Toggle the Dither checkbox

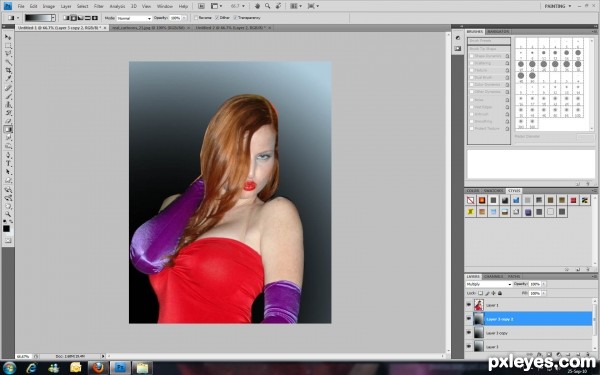tap(217, 18)
